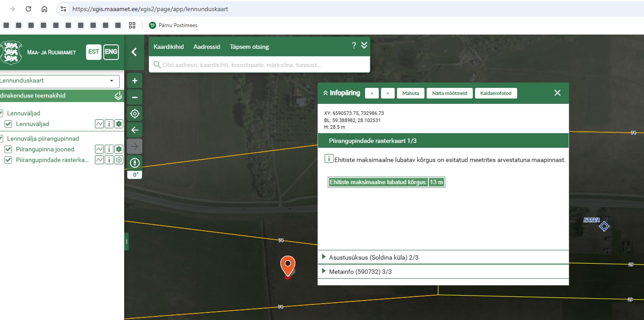The height and width of the screenshot is (320, 644).
Task: Open legend icon for the Lennuväljad layer
Action: (99, 124)
